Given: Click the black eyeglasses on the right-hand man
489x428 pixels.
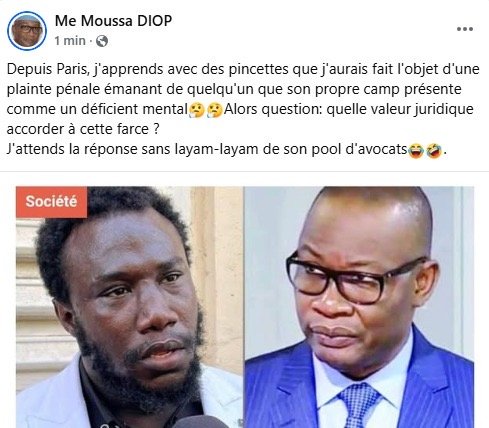Looking at the screenshot, I should pyautogui.click(x=356, y=278).
